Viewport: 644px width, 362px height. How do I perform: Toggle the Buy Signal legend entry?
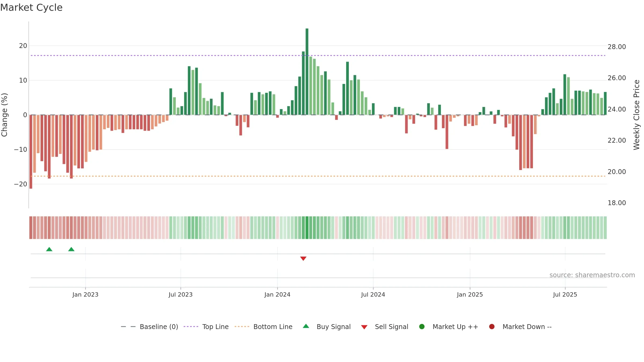point(327,327)
